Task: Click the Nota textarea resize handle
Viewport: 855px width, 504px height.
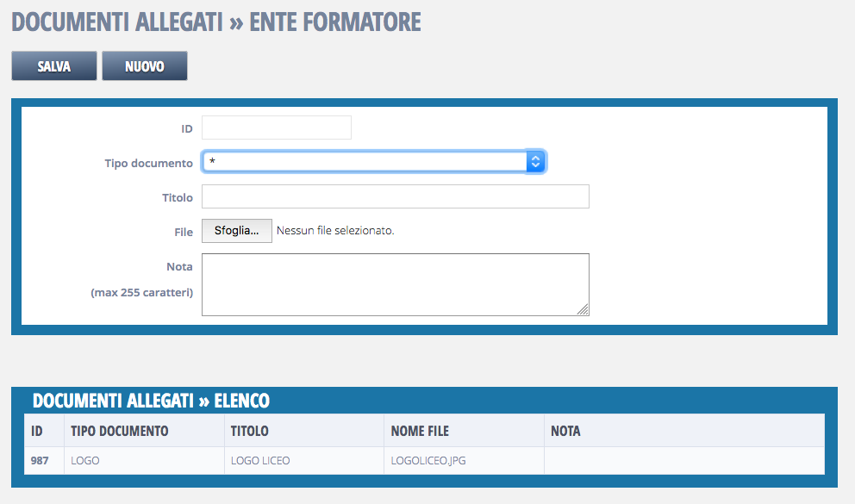Action: [584, 310]
